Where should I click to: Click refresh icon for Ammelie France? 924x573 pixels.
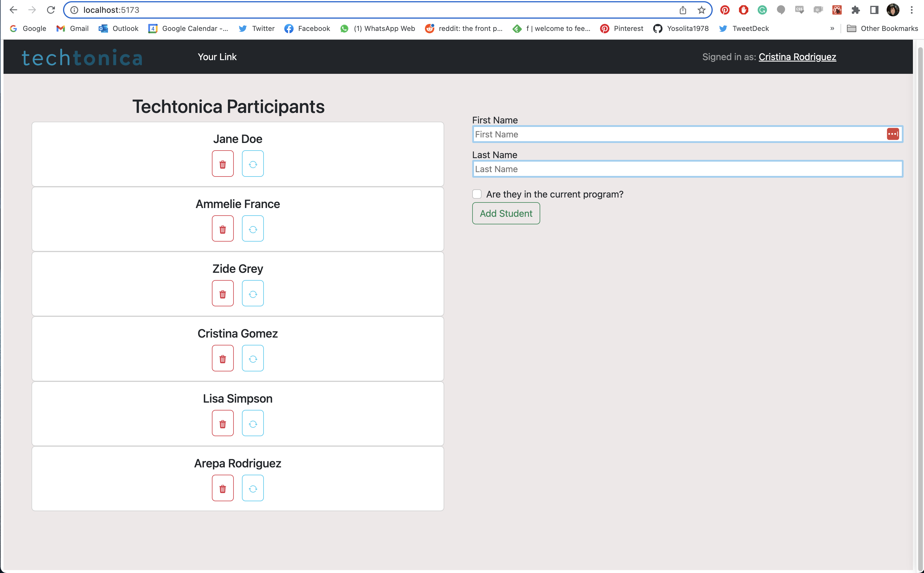click(253, 229)
